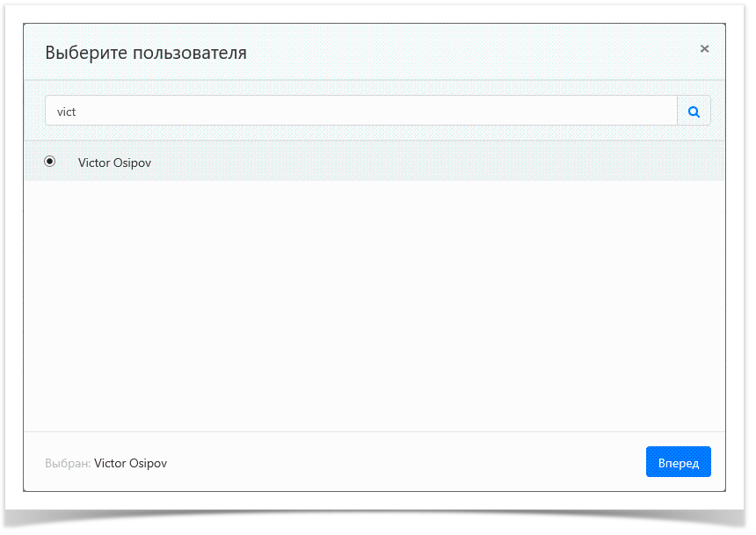Viewport: 756px width, 535px height.
Task: Dismiss the dialog with the × icon
Action: tap(704, 49)
